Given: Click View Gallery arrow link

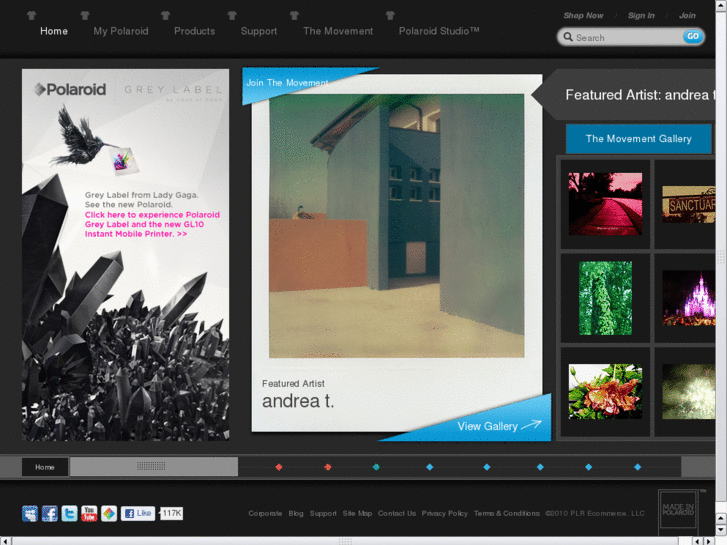Looking at the screenshot, I should click(x=498, y=426).
